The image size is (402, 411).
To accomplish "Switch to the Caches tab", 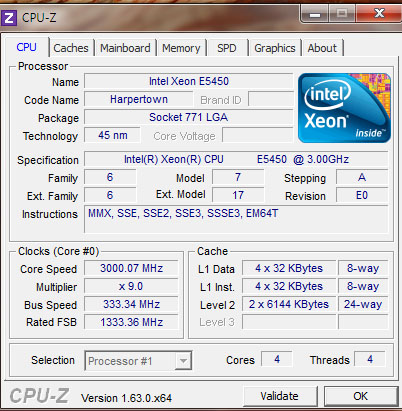I will (x=71, y=48).
